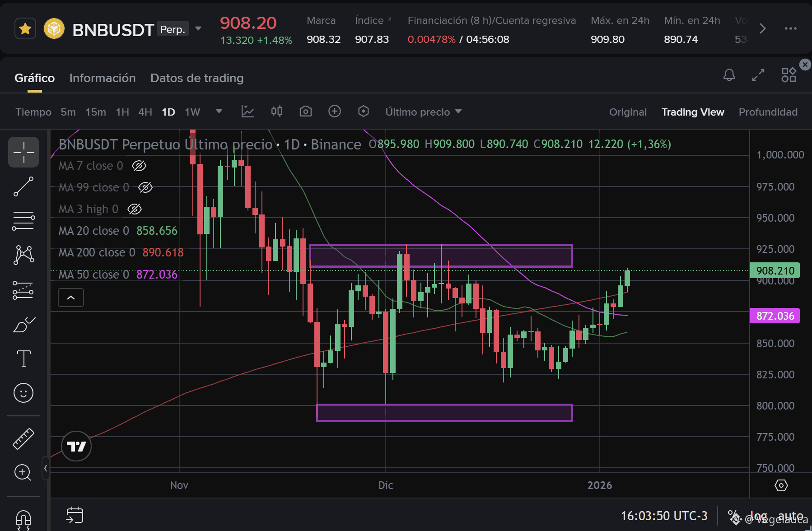Image resolution: width=812 pixels, height=531 pixels.
Task: Select the trend line drawing tool
Action: tap(23, 186)
